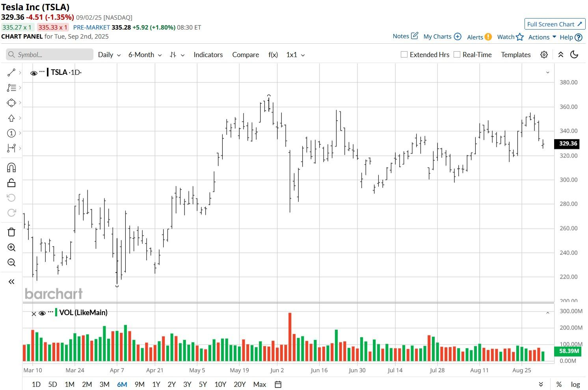Open My Charts list

[442, 37]
